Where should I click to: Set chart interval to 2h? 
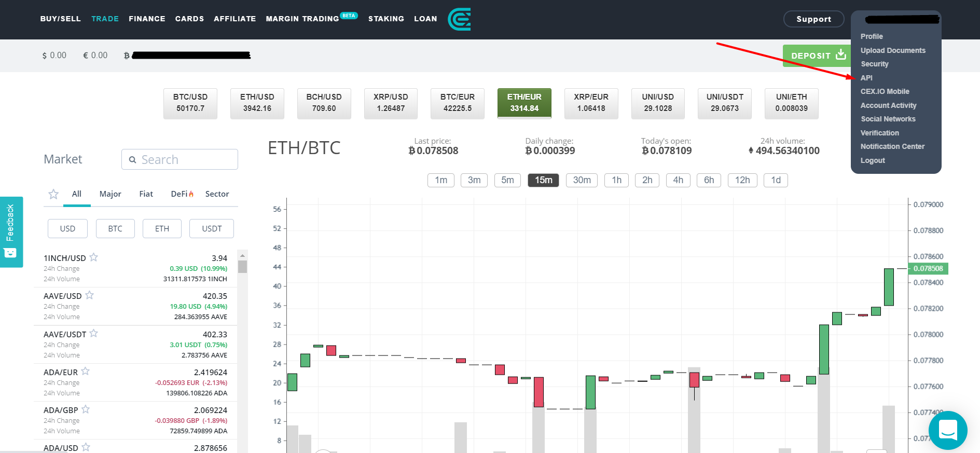647,180
